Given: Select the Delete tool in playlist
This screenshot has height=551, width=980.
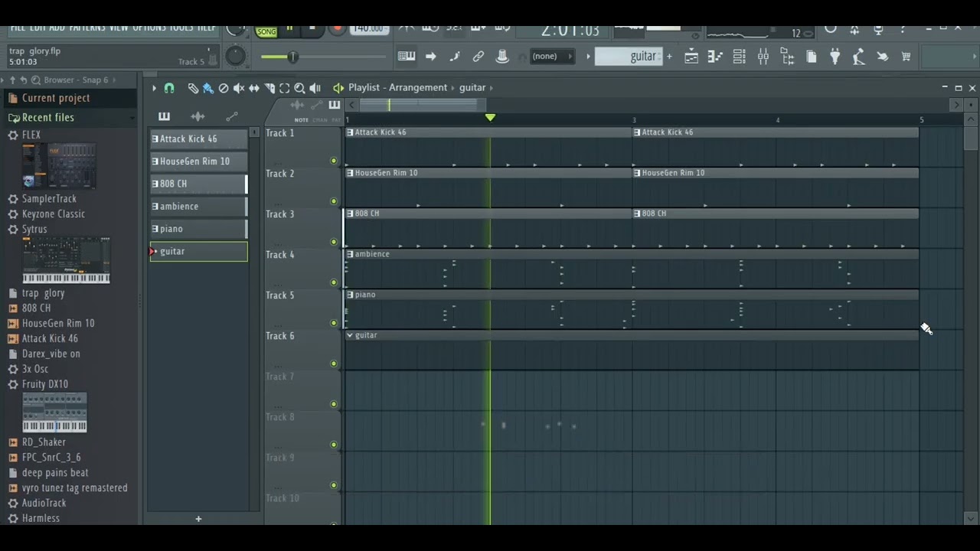Looking at the screenshot, I should click(x=224, y=88).
